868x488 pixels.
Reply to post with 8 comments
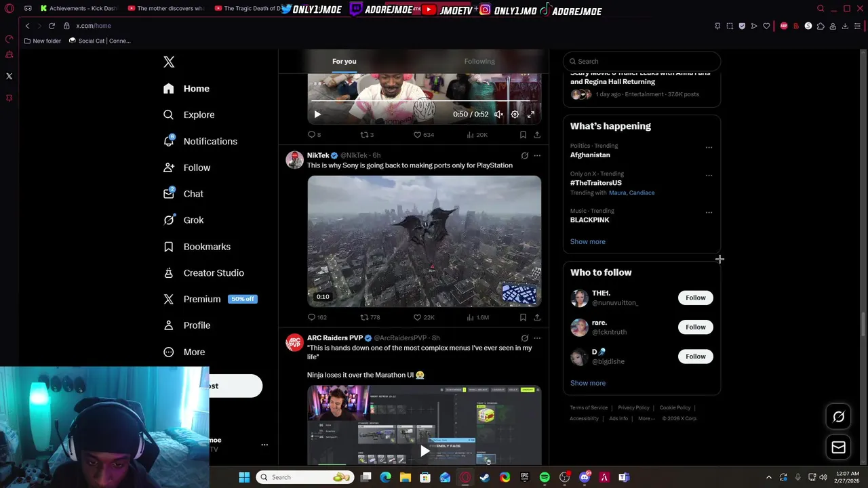click(x=315, y=135)
